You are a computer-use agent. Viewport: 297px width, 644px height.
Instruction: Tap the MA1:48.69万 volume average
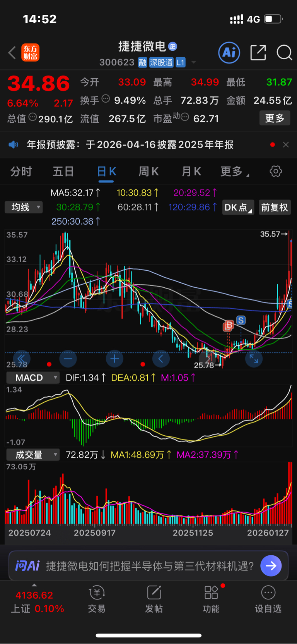pyautogui.click(x=141, y=455)
